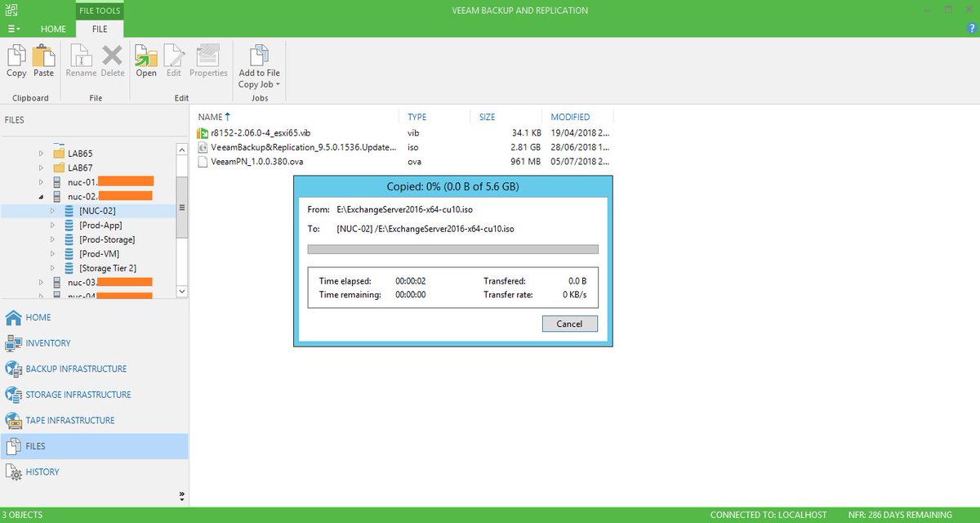This screenshot has width=980, height=523.
Task: Click the Copy ribbon icon
Action: click(x=16, y=61)
